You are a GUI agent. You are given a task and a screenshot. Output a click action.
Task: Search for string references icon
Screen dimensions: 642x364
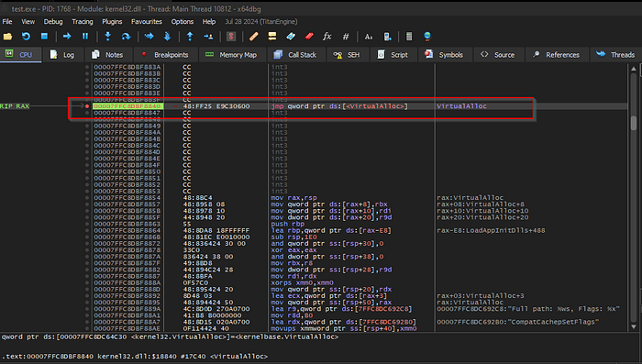pos(369,37)
